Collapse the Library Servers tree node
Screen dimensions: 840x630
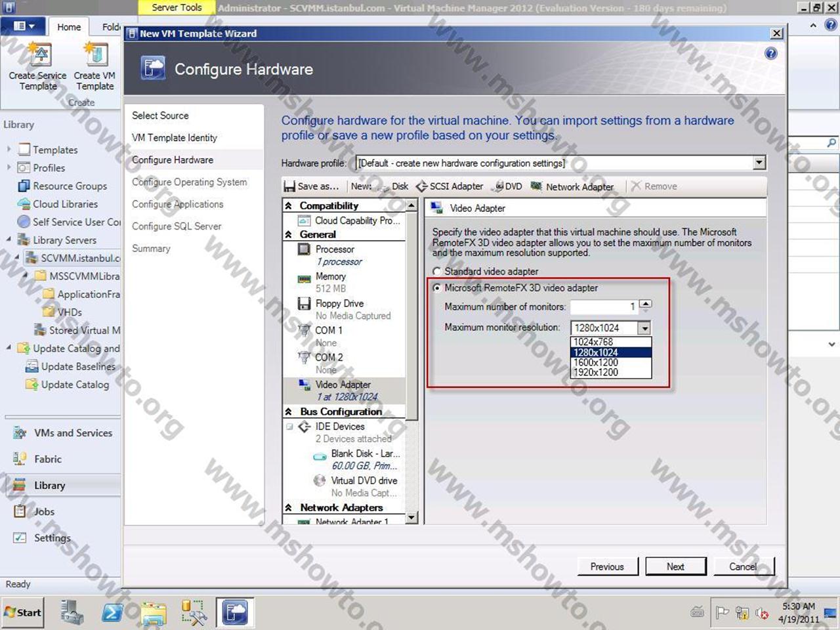click(x=9, y=240)
